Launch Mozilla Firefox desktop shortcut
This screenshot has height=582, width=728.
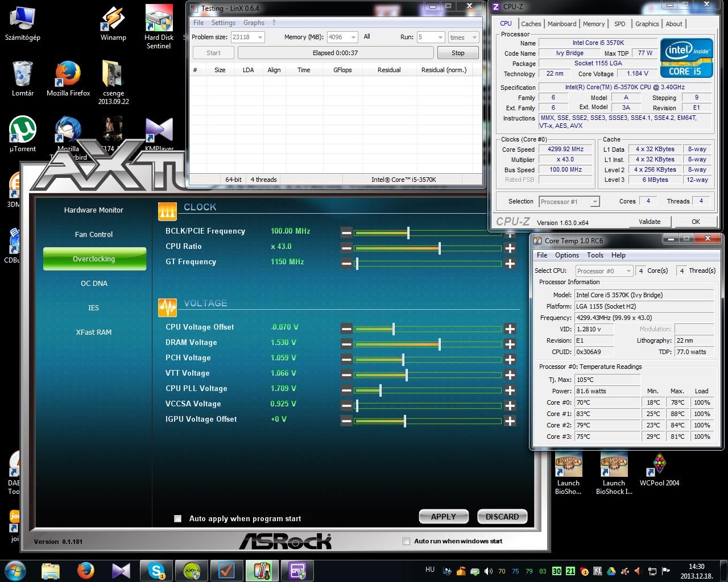[x=68, y=78]
